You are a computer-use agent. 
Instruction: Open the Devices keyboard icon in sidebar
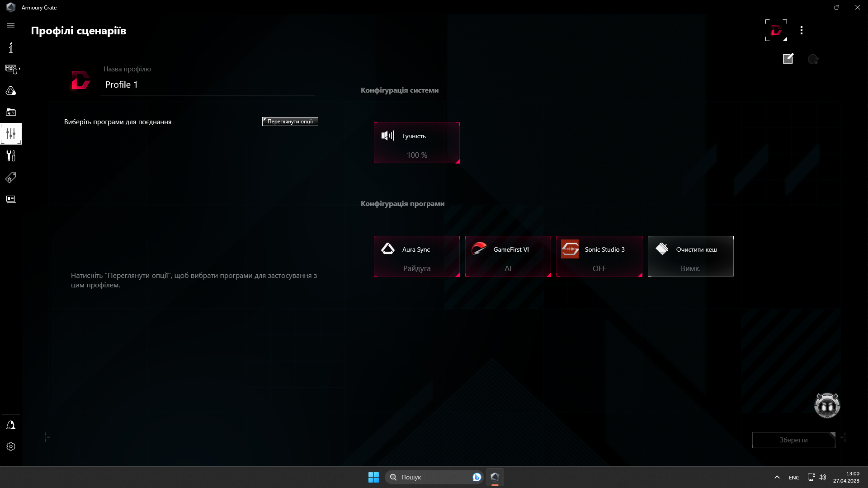(11, 69)
